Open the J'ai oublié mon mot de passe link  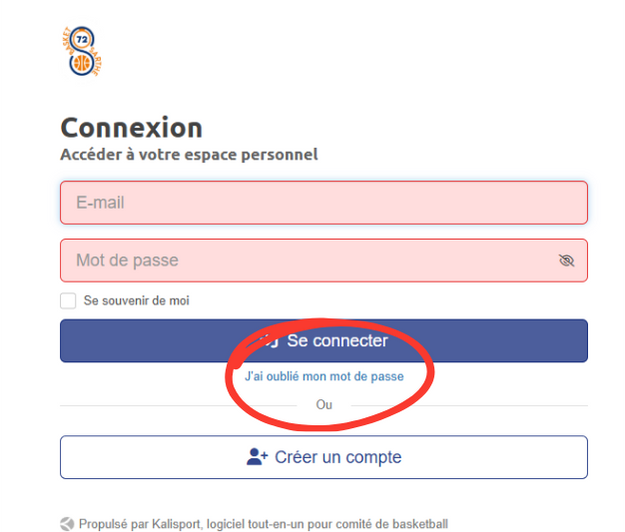click(x=324, y=377)
